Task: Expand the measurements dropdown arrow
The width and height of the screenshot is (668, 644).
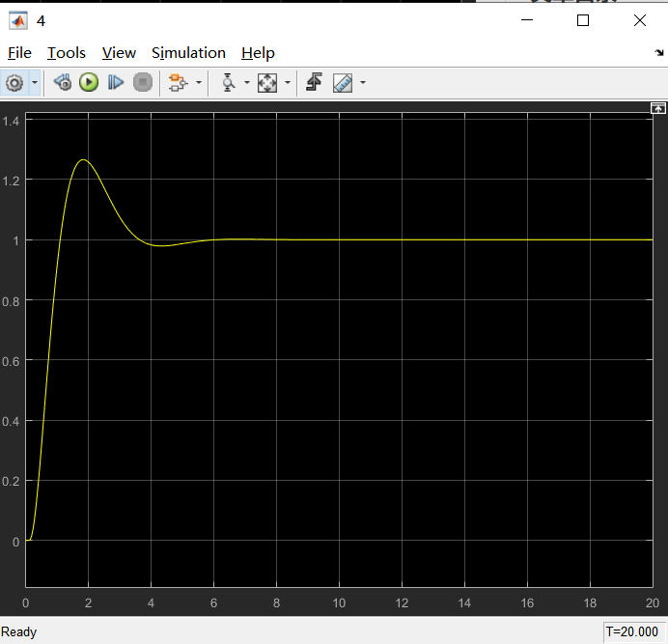Action: click(363, 83)
